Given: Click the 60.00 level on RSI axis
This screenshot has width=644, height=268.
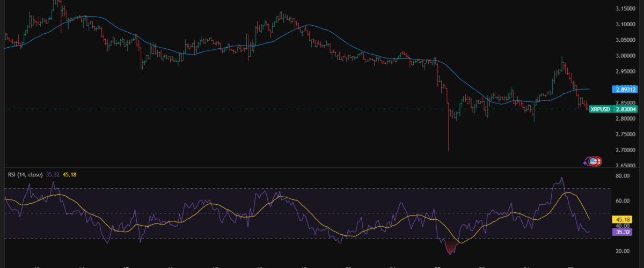Looking at the screenshot, I should (623, 201).
